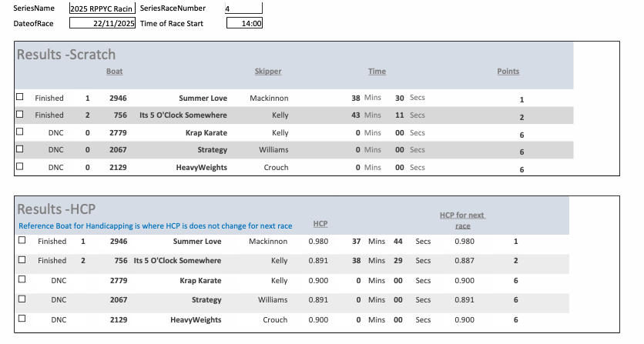Click the Points column header
The width and height of the screenshot is (644, 344).
click(x=508, y=72)
